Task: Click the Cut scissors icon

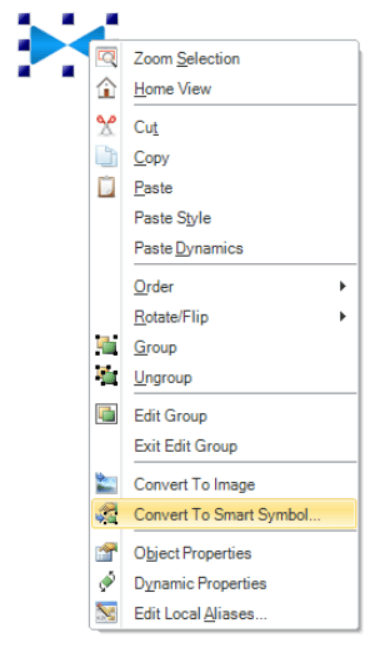Action: [x=106, y=126]
